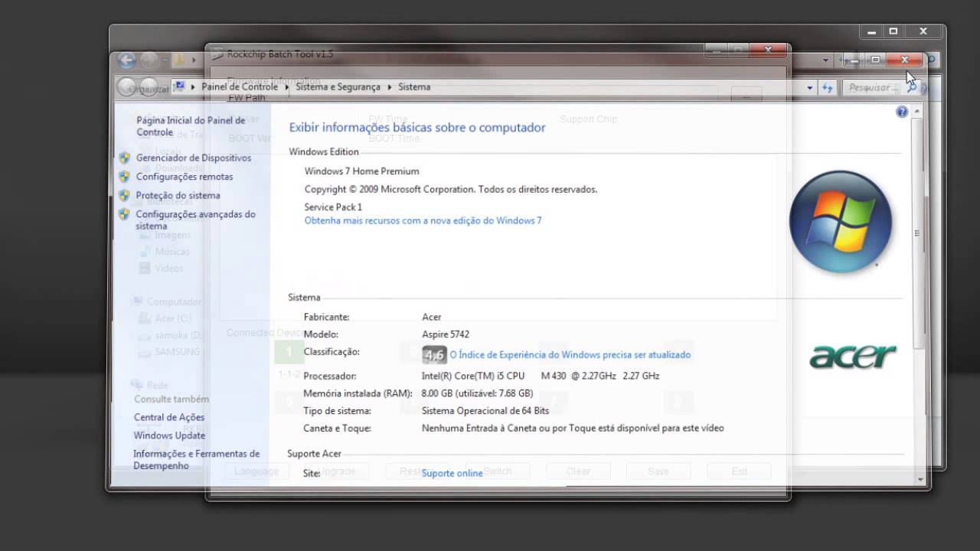Click the 4,6 experience index badge

[x=434, y=354]
